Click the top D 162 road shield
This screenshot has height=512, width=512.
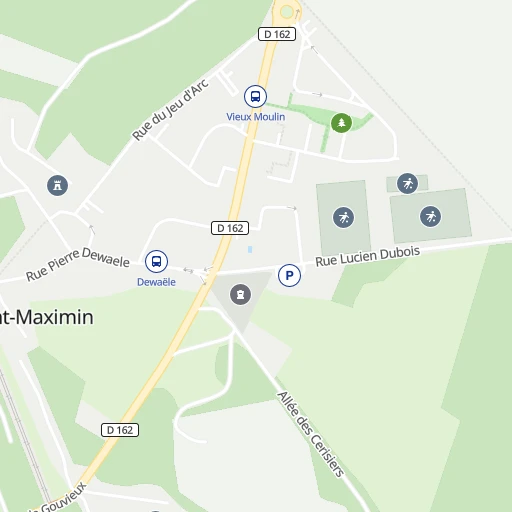tap(277, 34)
